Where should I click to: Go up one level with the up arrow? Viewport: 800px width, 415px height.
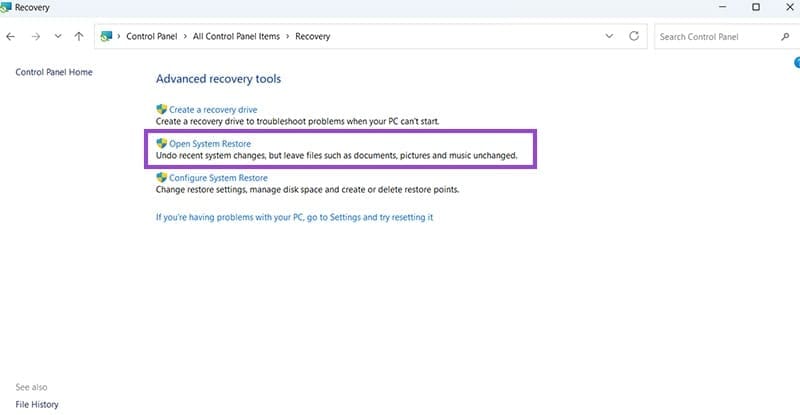pos(79,36)
